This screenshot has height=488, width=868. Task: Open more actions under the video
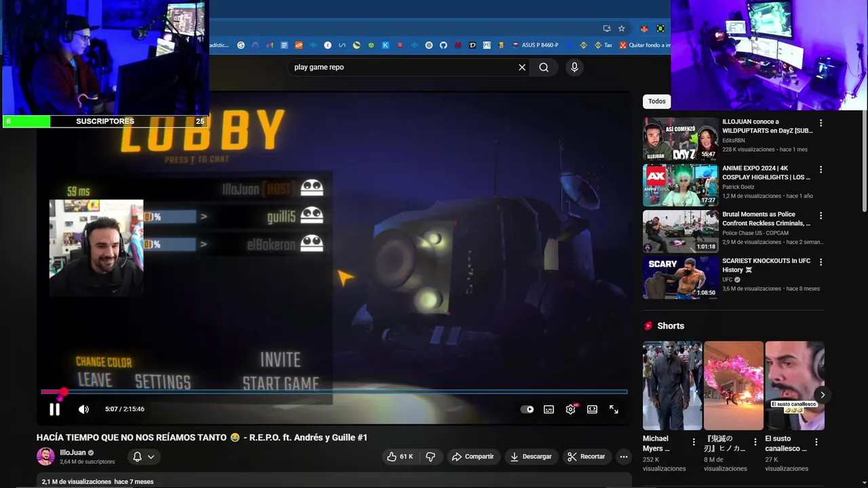[x=624, y=457]
